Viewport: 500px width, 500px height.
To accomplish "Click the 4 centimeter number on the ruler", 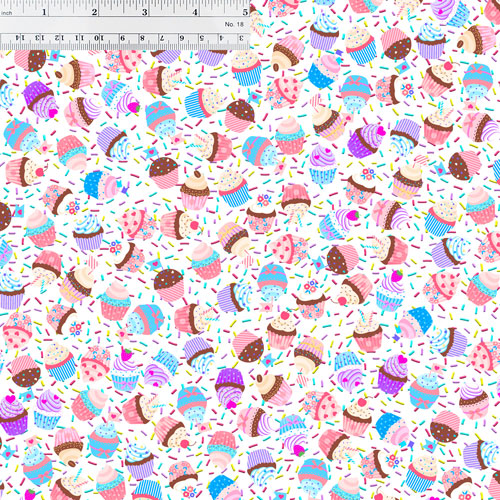I will [221, 38].
